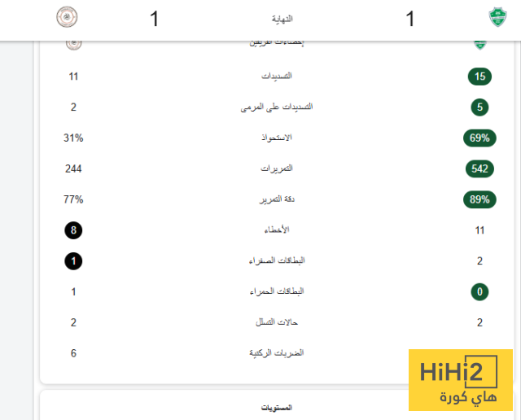Screen dimensions: 521x420
Task: Click the black 1 yellow cards badge
Action: (73, 261)
